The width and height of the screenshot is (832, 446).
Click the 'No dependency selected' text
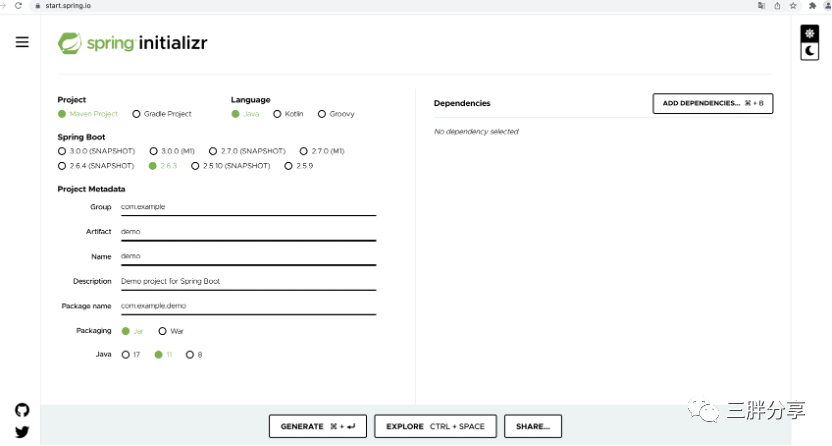point(476,132)
